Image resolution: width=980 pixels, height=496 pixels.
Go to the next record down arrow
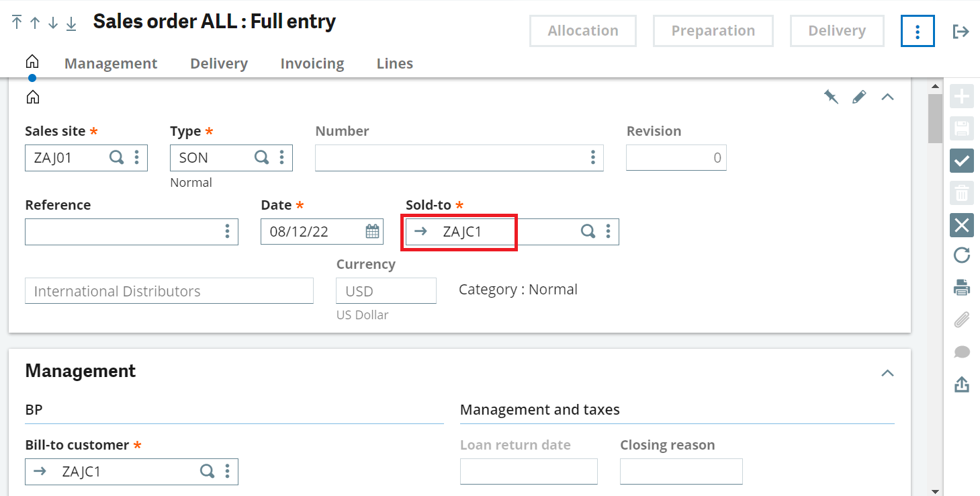52,22
